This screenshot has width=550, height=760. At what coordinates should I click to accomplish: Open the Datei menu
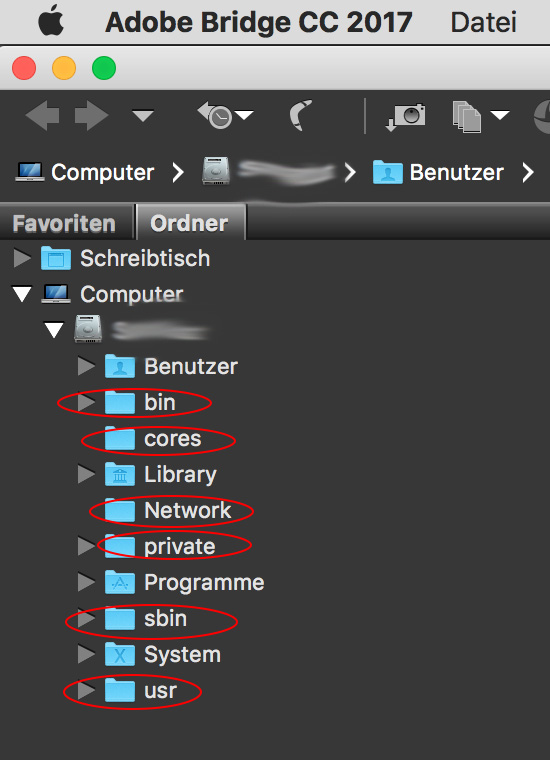(484, 22)
